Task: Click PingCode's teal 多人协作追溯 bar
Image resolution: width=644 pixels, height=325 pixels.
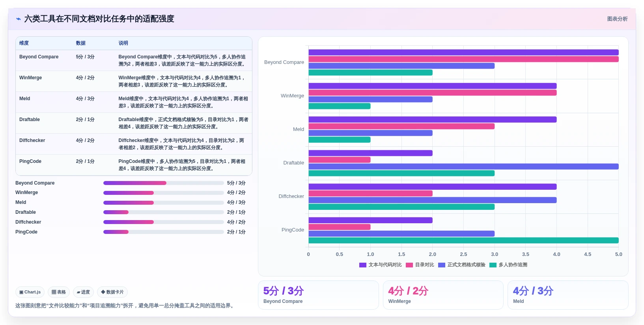Action: (463, 241)
